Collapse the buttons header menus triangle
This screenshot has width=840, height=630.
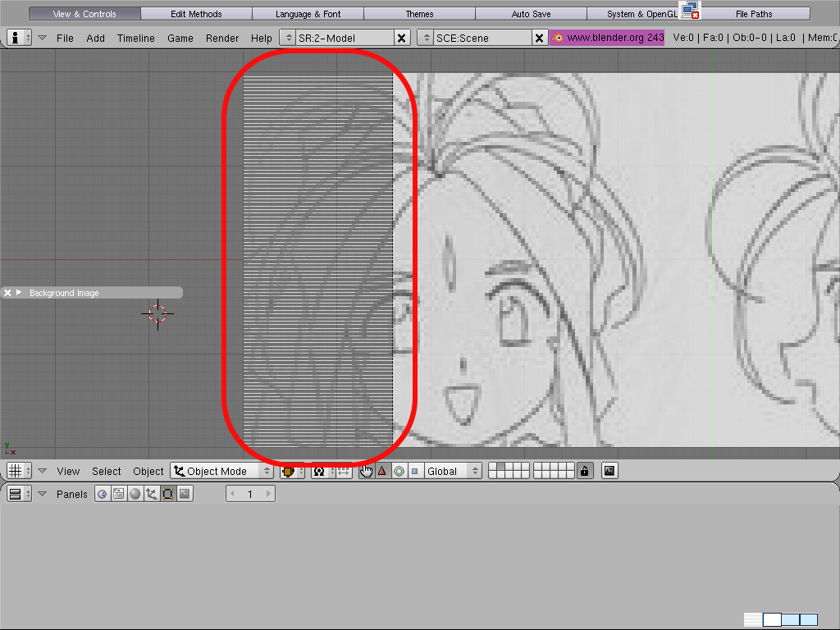(x=43, y=494)
